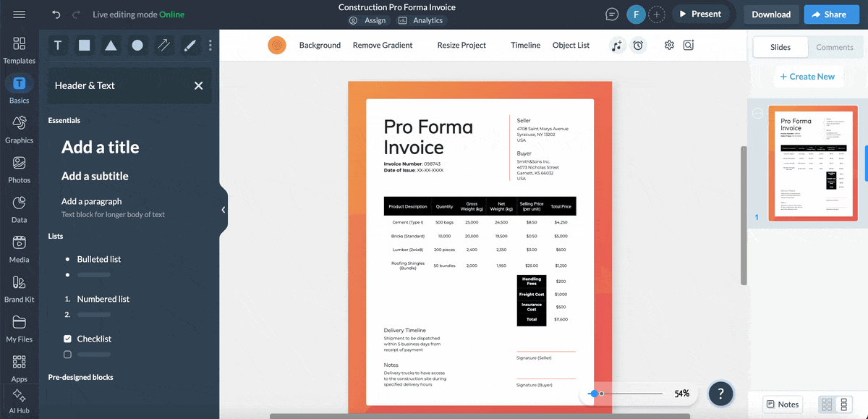Select the Rectangle shape tool
This screenshot has height=419, width=868.
tap(84, 45)
